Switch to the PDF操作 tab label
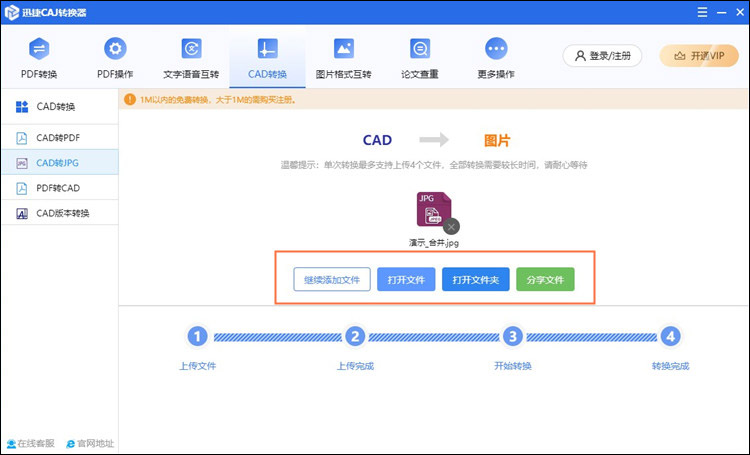The height and width of the screenshot is (455, 750). 115,74
